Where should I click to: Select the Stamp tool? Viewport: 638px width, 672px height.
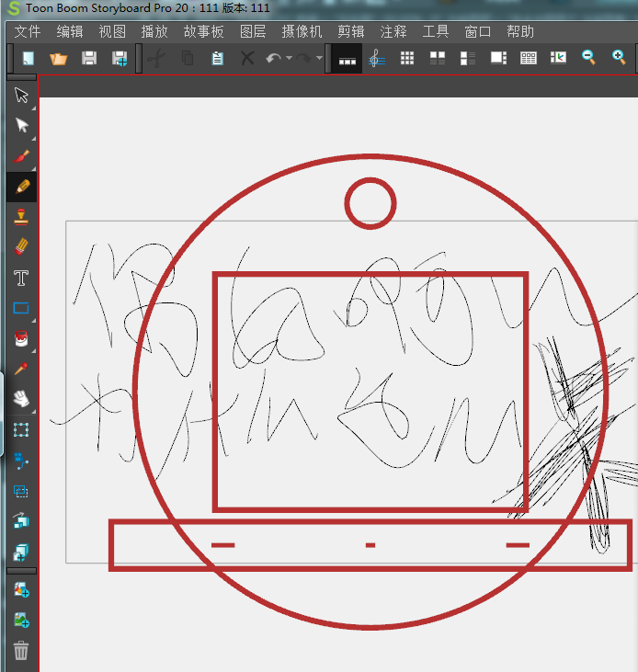click(x=21, y=217)
